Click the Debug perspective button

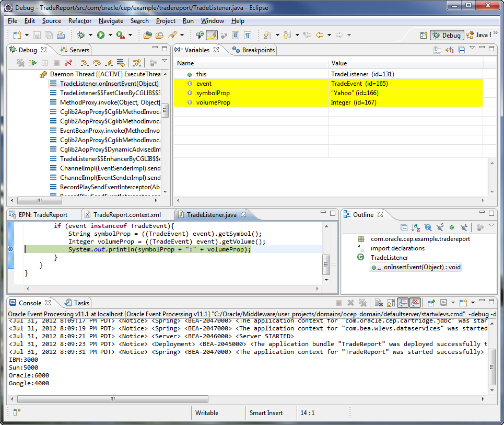(x=447, y=35)
